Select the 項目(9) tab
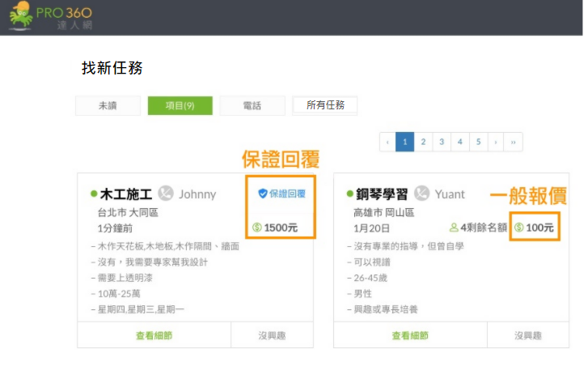This screenshot has height=366, width=588. pyautogui.click(x=180, y=105)
